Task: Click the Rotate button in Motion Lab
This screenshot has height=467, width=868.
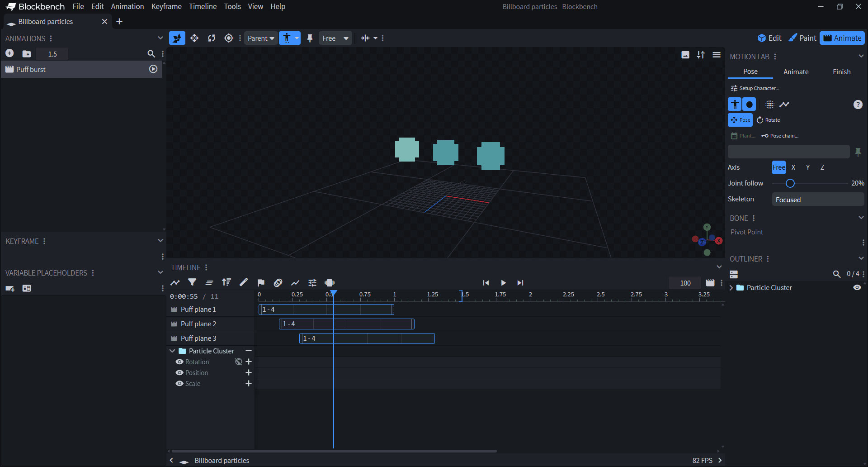Action: [768, 120]
